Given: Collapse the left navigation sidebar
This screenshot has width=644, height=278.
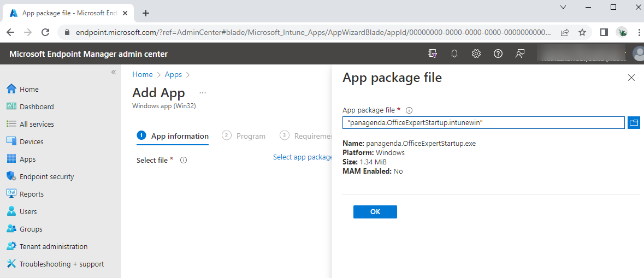Looking at the screenshot, I should pyautogui.click(x=114, y=72).
